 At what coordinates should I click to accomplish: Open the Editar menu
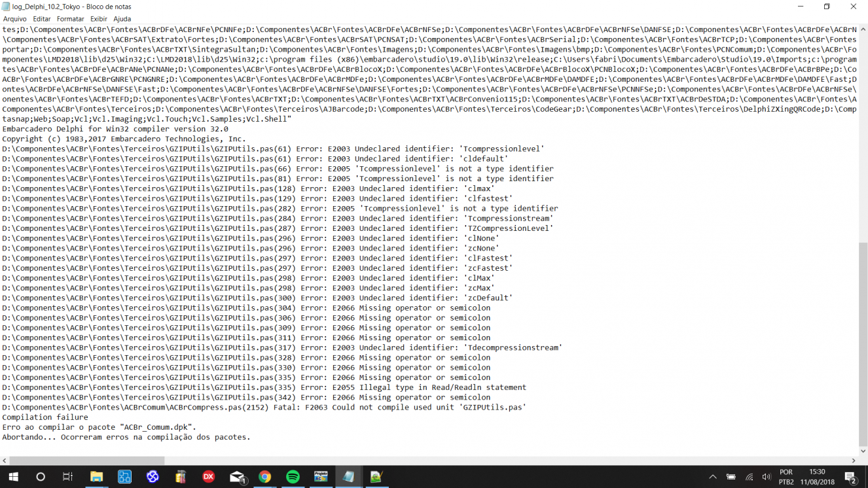click(42, 19)
